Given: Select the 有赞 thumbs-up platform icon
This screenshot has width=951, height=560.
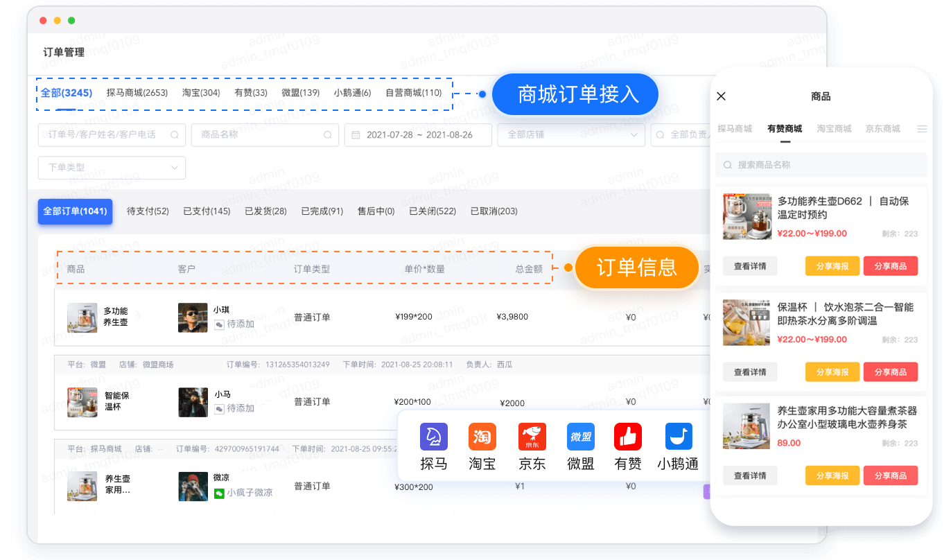Looking at the screenshot, I should pyautogui.click(x=629, y=437).
